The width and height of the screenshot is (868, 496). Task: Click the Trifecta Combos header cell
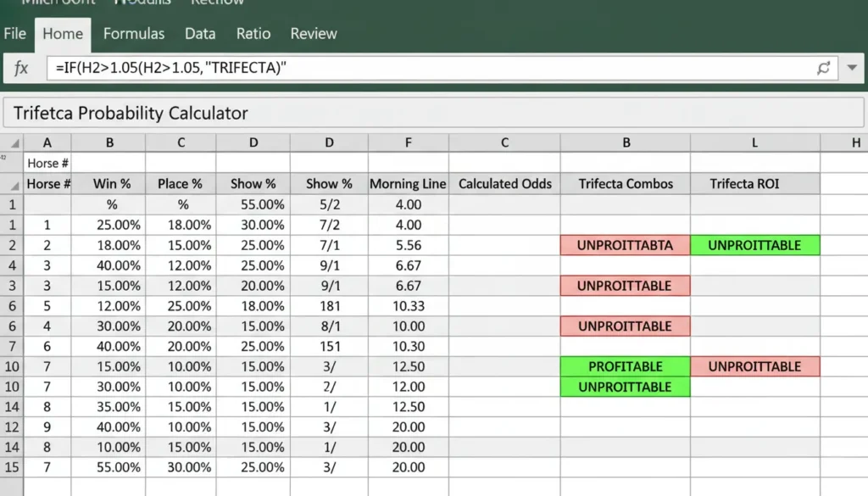coord(626,184)
